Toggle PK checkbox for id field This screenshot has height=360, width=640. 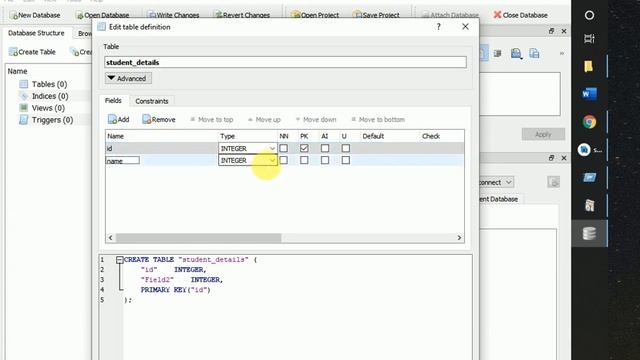[304, 148]
